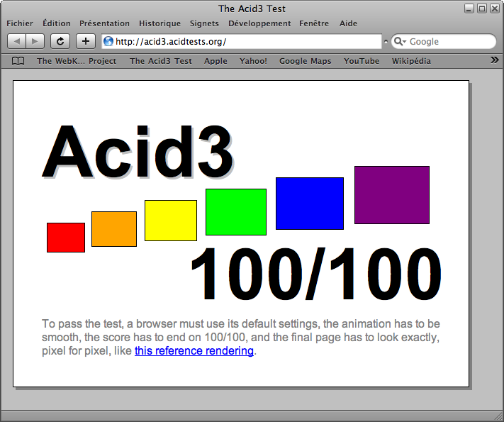
Task: Open the Signets menu
Action: [204, 23]
